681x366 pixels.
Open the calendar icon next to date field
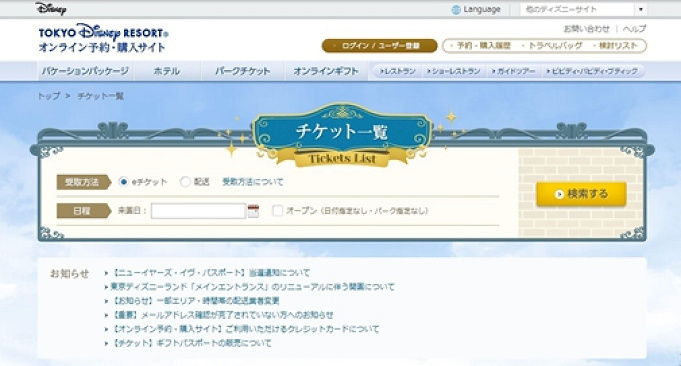[x=253, y=211]
